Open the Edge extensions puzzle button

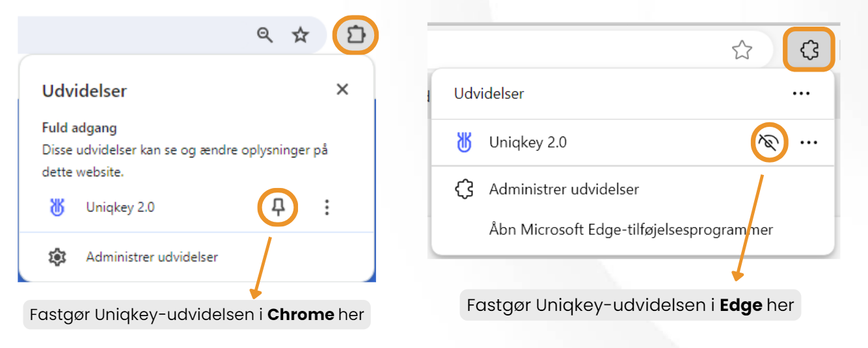809,49
